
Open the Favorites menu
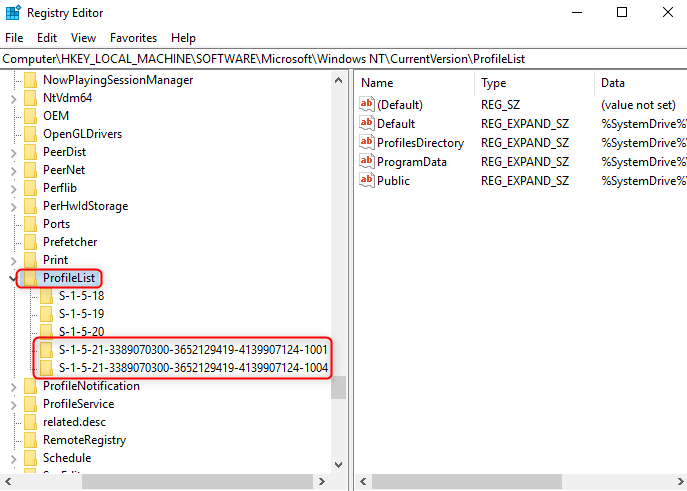pos(133,37)
